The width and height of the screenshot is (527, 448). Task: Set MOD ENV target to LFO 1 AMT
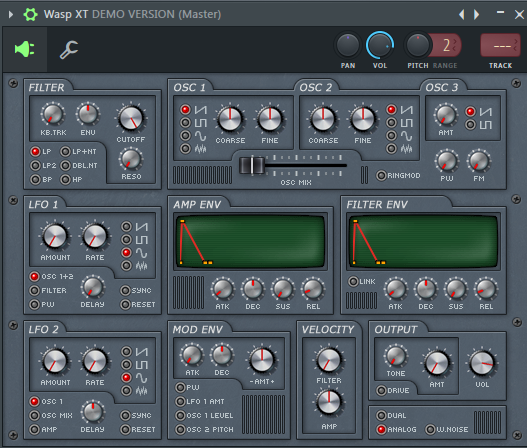[180, 401]
